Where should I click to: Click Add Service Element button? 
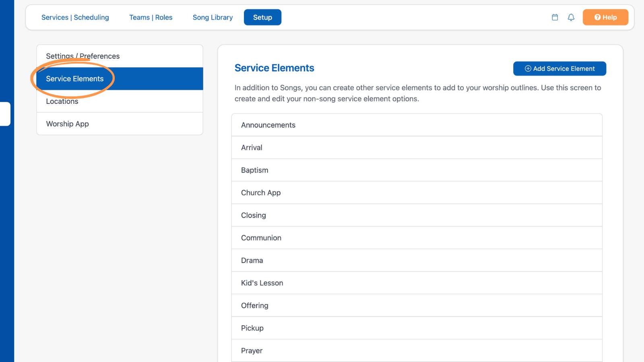click(x=559, y=68)
